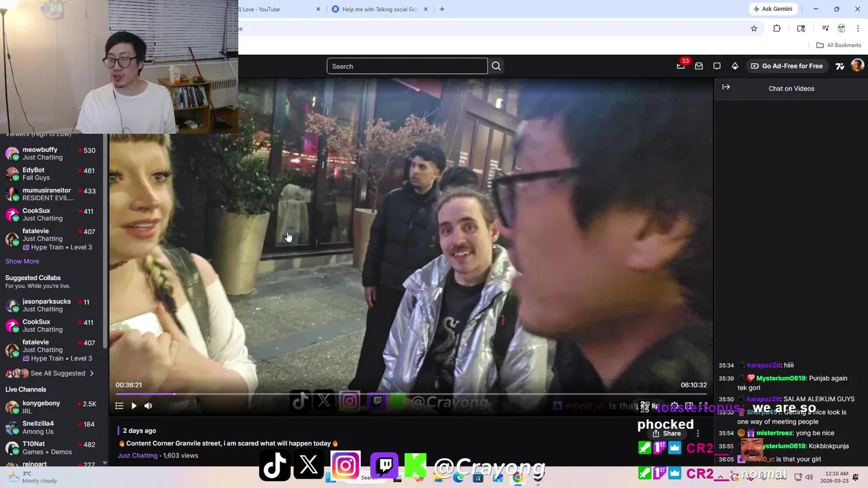Collapse the Chat on Videos panel
The width and height of the screenshot is (868, 488).
(726, 87)
